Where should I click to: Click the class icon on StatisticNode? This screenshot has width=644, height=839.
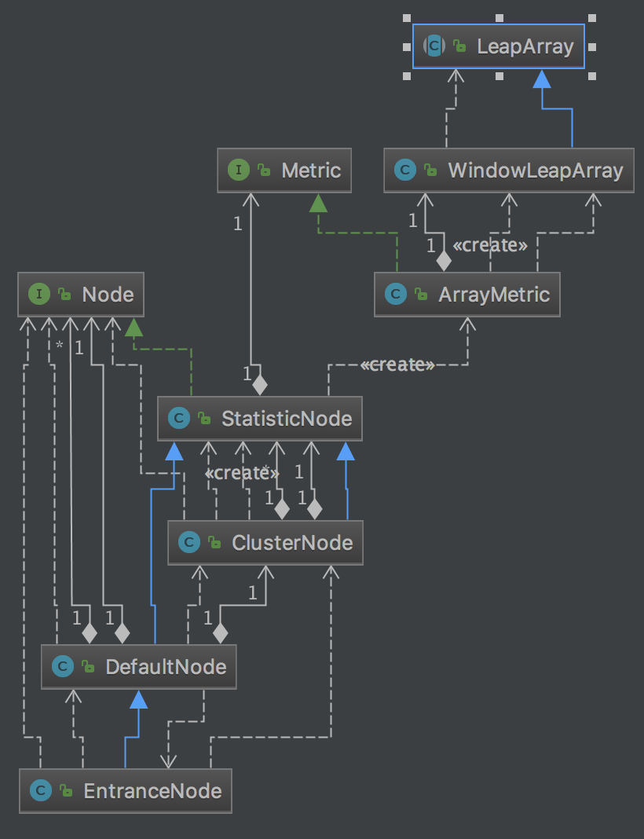coord(178,419)
